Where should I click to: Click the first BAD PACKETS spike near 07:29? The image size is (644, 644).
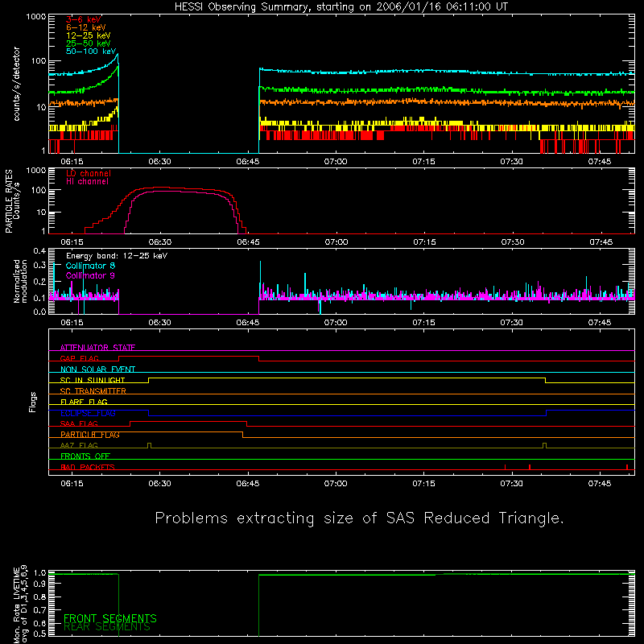(506, 467)
